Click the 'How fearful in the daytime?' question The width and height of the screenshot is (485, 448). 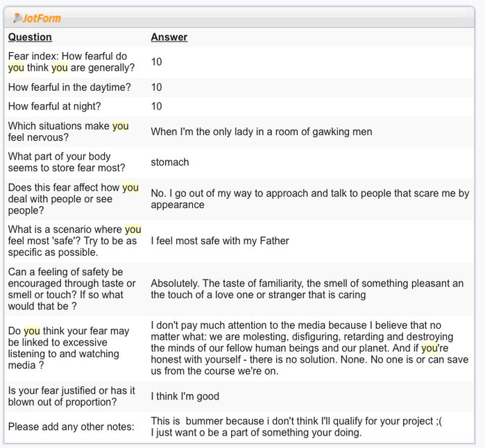click(69, 87)
